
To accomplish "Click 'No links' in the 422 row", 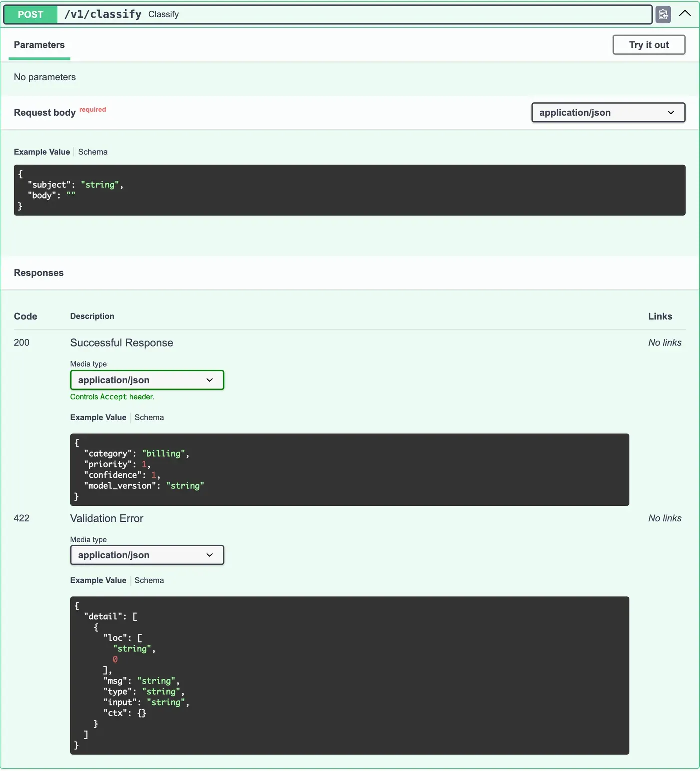I will coord(665,518).
